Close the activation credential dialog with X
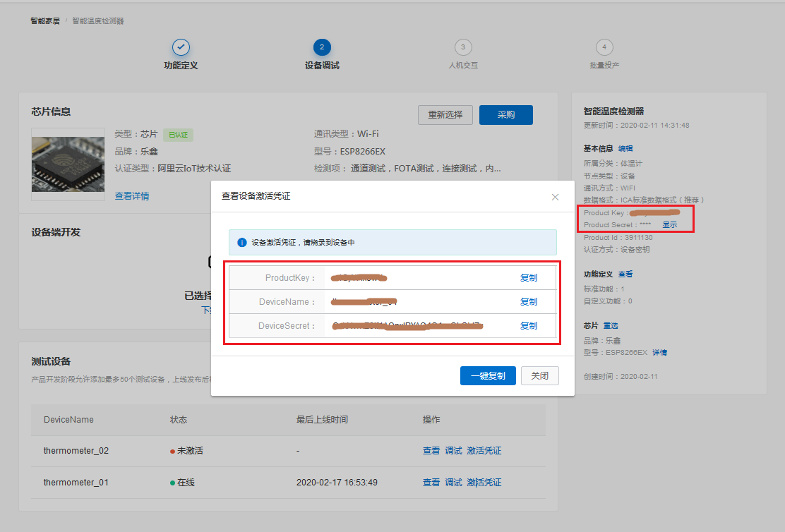The image size is (785, 532). (x=555, y=197)
